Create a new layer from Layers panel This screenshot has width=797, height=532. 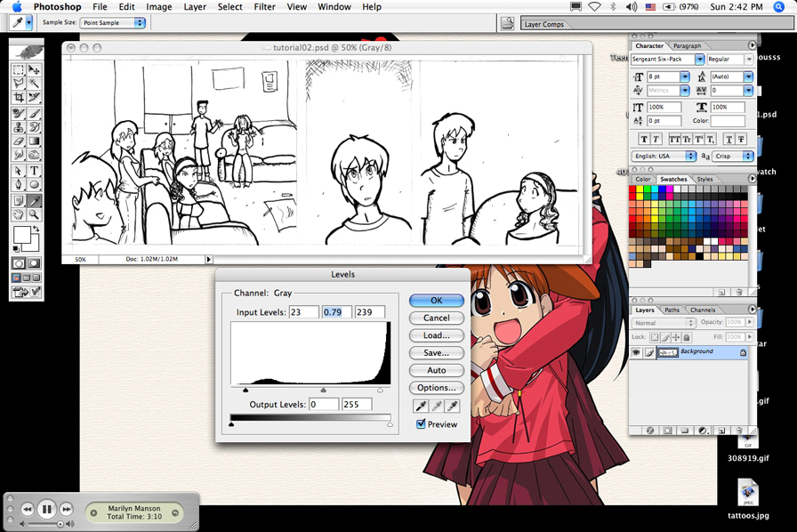(x=721, y=431)
